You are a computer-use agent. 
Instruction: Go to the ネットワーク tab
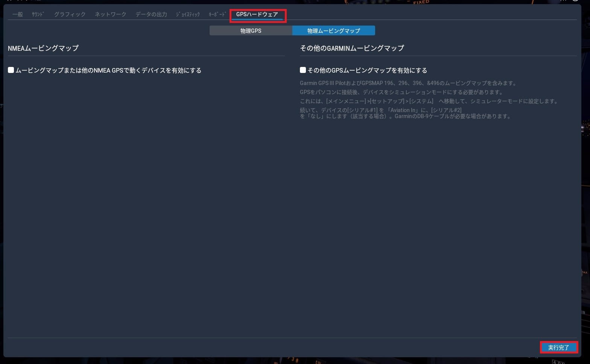point(110,14)
